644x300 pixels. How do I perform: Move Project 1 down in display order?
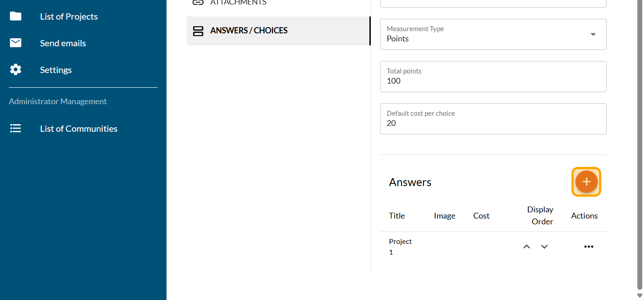544,247
